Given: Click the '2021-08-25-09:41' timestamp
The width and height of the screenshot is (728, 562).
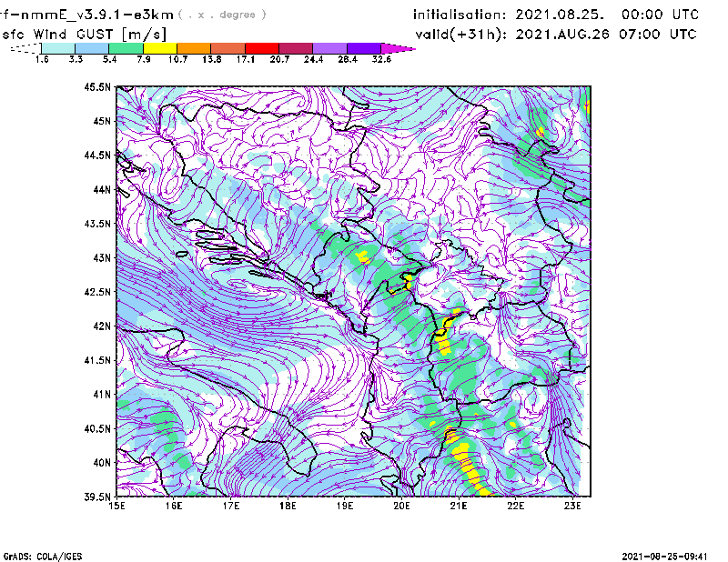Looking at the screenshot, I should (x=664, y=557).
